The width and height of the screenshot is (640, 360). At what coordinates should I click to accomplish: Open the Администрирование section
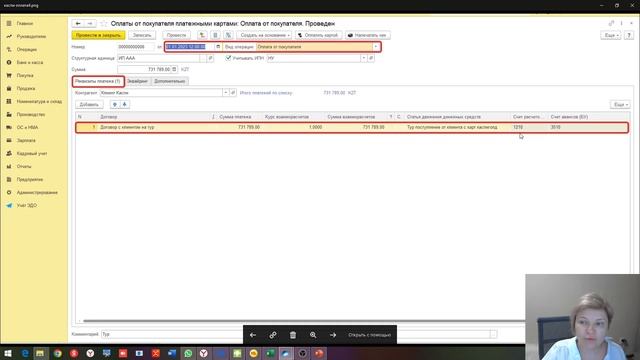click(x=37, y=192)
